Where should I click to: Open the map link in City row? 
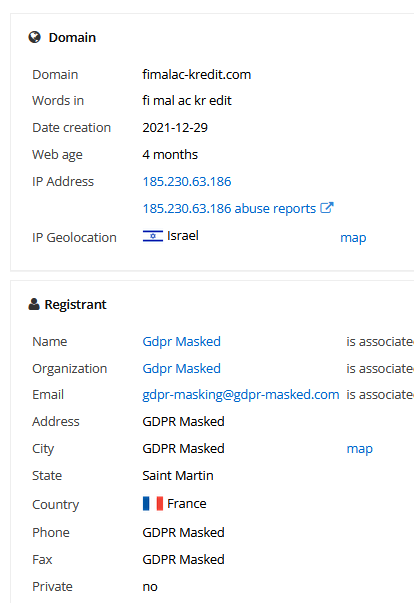(x=359, y=449)
